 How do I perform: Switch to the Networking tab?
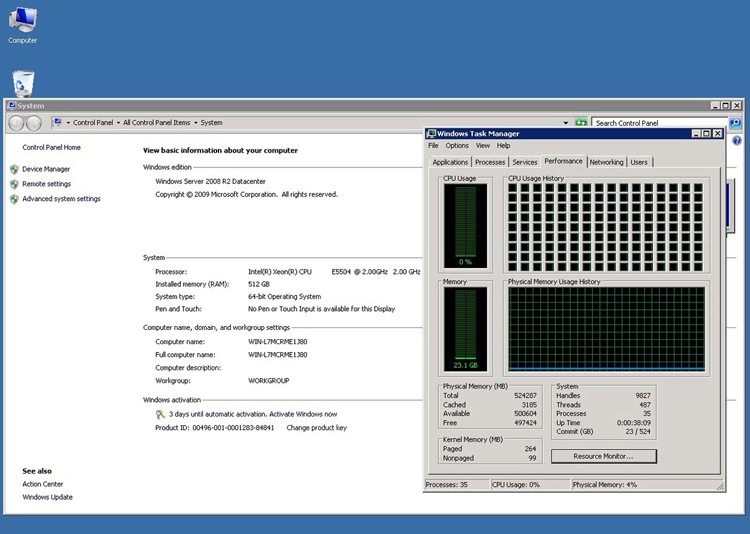click(607, 162)
